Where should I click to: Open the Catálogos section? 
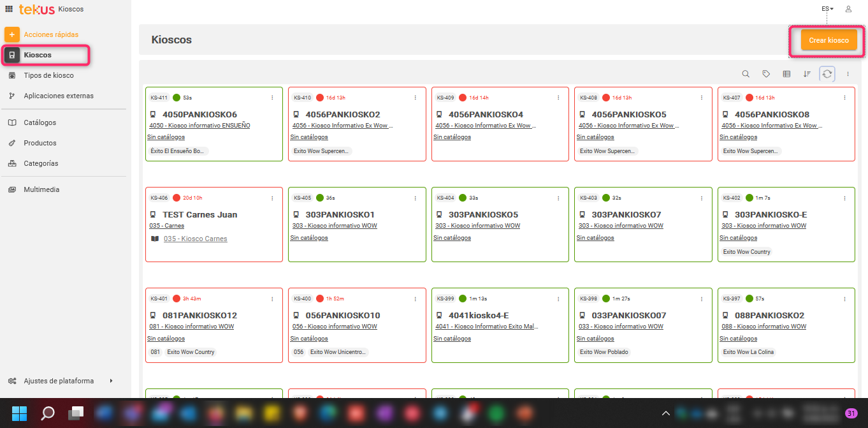(x=40, y=122)
